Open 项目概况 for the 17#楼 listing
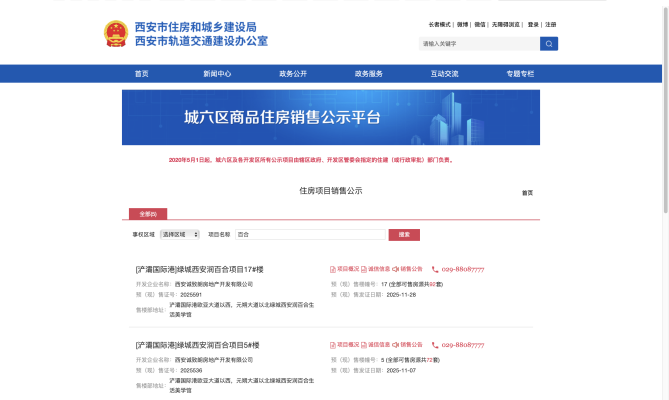The height and width of the screenshot is (400, 669). tap(345, 269)
